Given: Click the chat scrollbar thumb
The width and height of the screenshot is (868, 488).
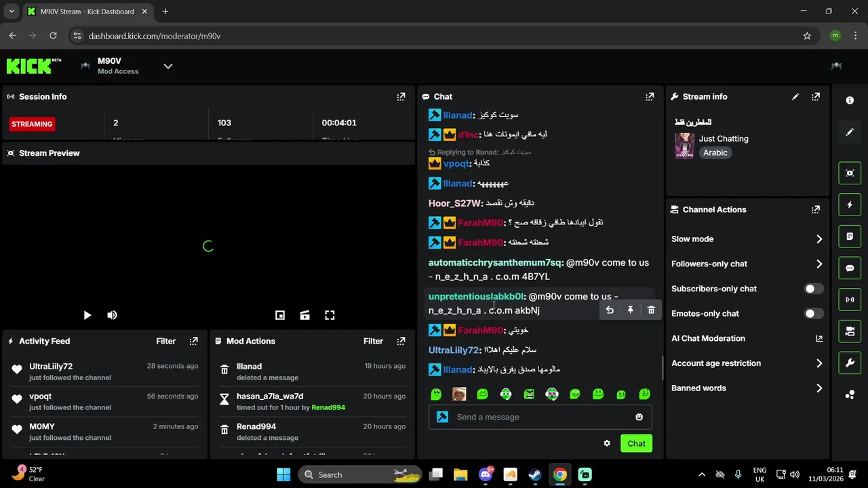Looking at the screenshot, I should pyautogui.click(x=663, y=367).
